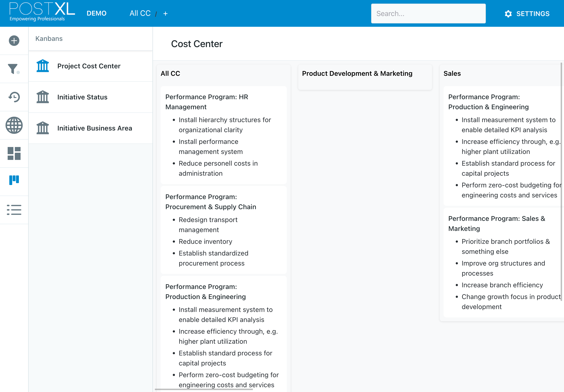
Task: Open the history clock icon in sidebar
Action: pos(14,97)
